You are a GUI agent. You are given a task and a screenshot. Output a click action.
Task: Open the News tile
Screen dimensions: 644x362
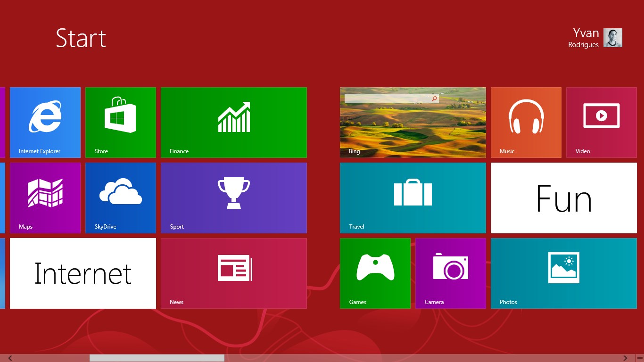point(234,273)
